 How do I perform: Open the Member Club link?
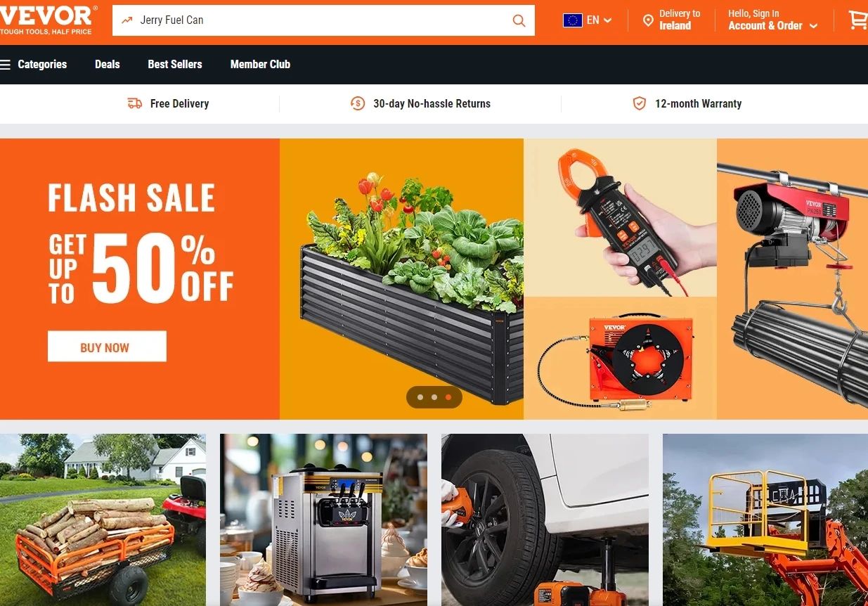coord(260,64)
